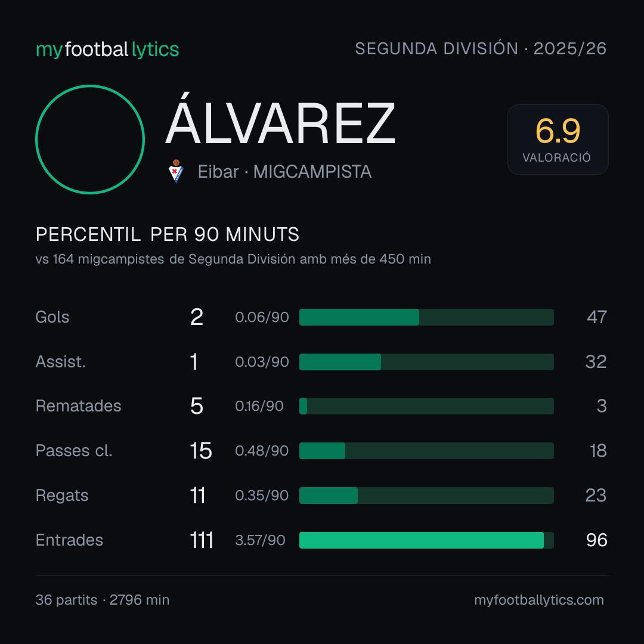The width and height of the screenshot is (644, 644).
Task: Click the Eibar club crest icon
Action: [x=176, y=171]
